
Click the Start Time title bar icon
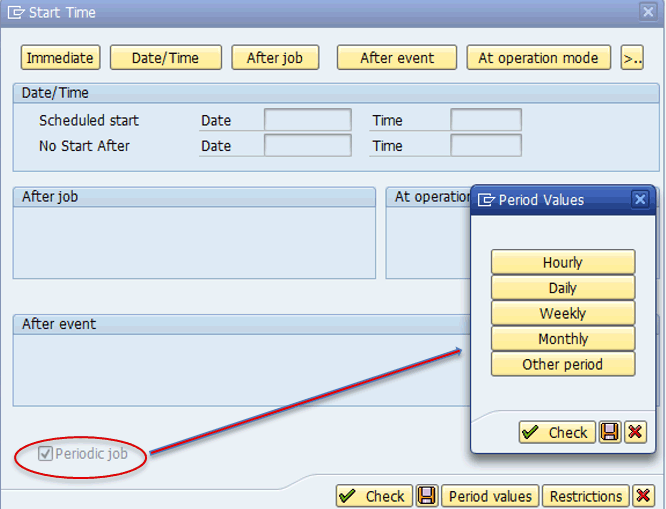tap(16, 12)
